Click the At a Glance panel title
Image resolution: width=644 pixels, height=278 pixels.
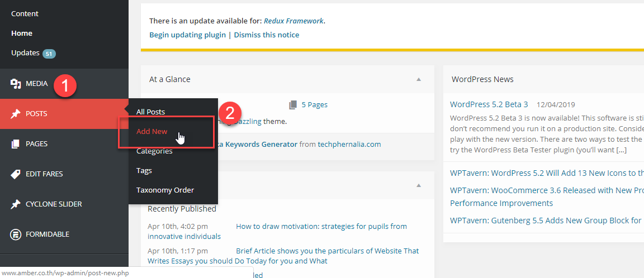coord(169,79)
